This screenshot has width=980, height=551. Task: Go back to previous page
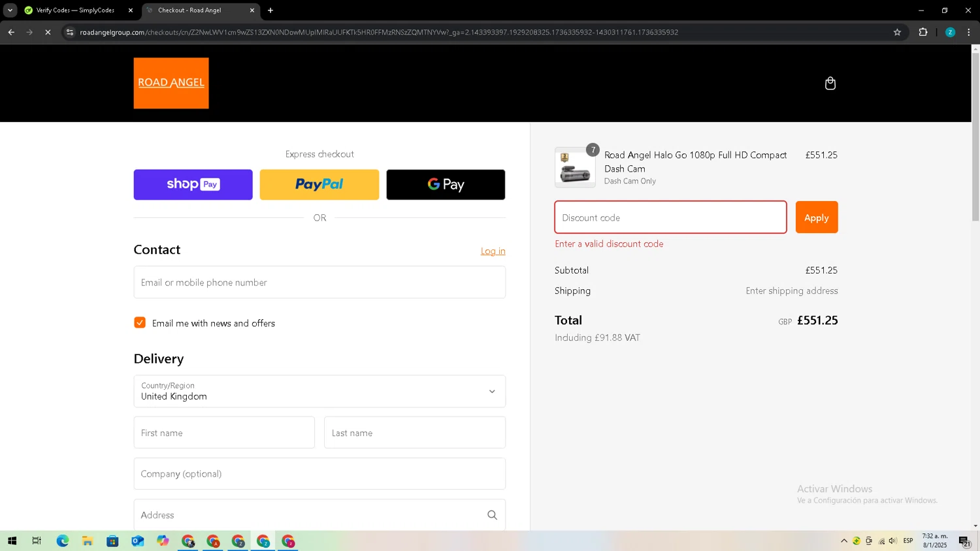(11, 32)
